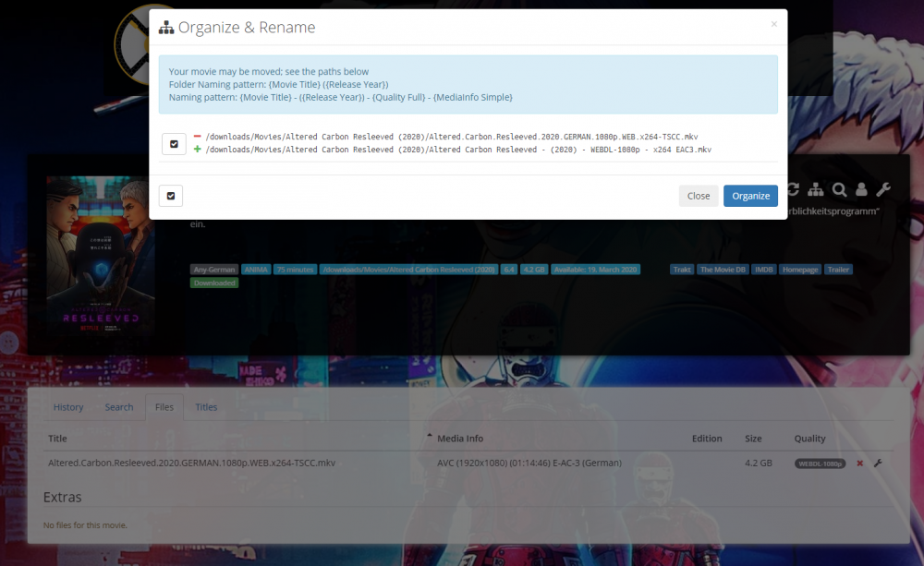Click the magnifier search icon in movie toolbar

(x=839, y=189)
